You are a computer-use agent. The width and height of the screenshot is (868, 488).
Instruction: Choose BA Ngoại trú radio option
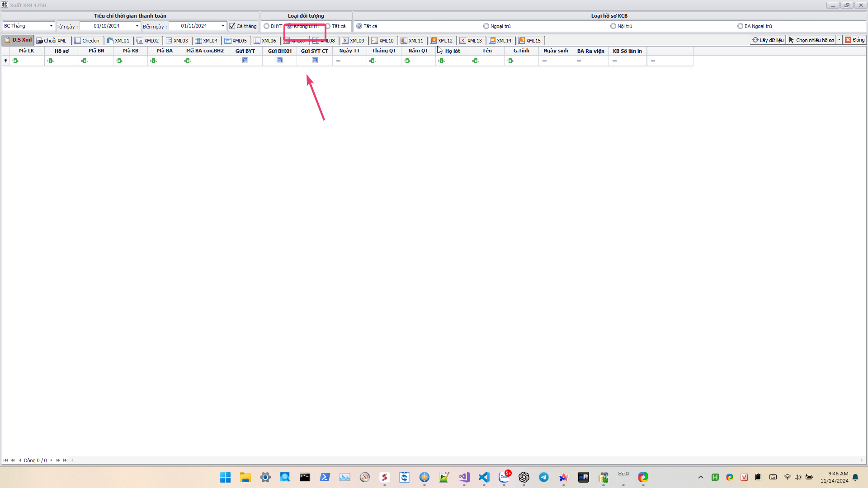(740, 26)
